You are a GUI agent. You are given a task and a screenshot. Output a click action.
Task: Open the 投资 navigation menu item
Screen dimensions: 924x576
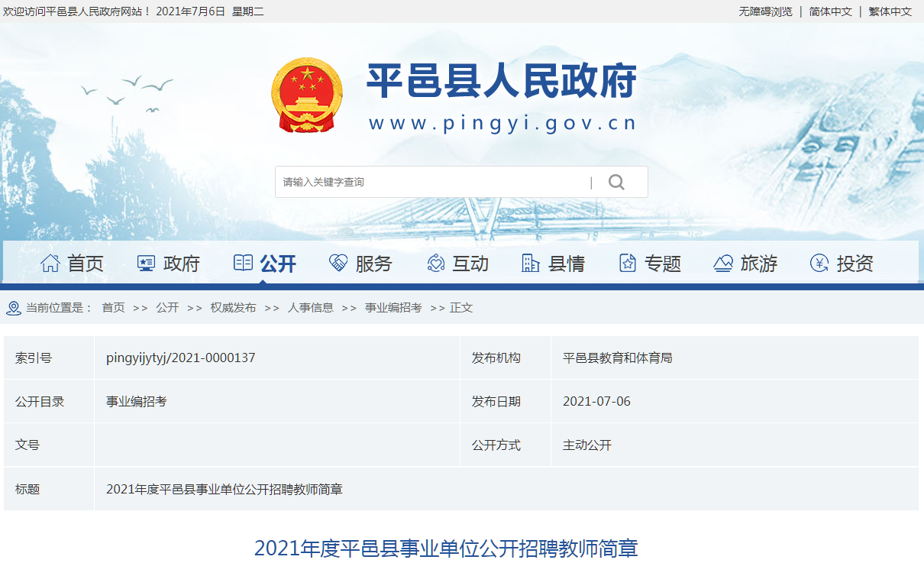855,264
